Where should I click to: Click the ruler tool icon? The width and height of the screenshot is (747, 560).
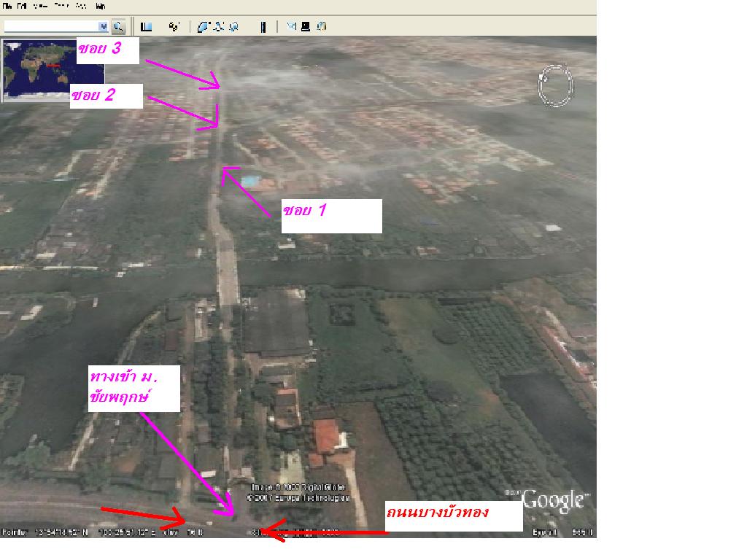(x=263, y=27)
